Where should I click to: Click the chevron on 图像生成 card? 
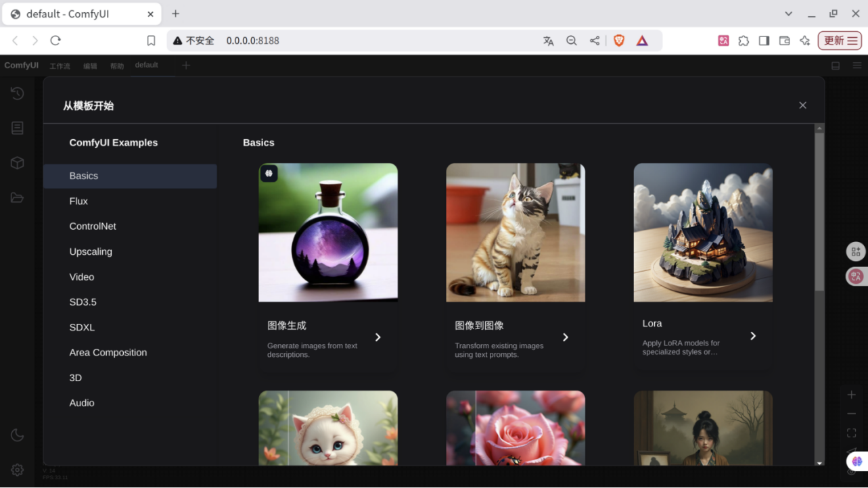click(x=378, y=337)
